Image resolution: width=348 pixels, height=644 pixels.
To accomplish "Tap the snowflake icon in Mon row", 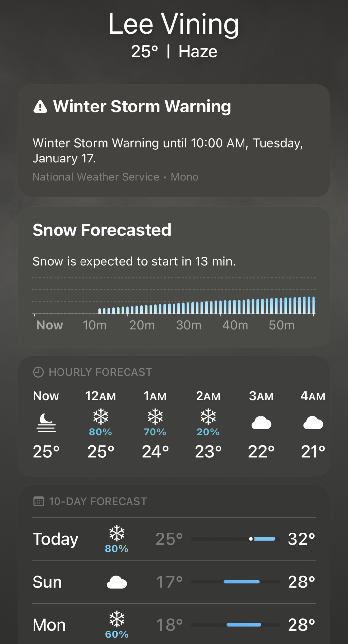I will [x=117, y=619].
